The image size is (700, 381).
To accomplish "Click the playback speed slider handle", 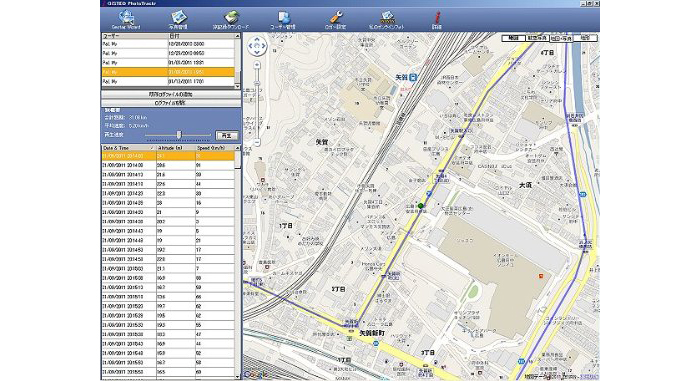I will click(x=179, y=134).
